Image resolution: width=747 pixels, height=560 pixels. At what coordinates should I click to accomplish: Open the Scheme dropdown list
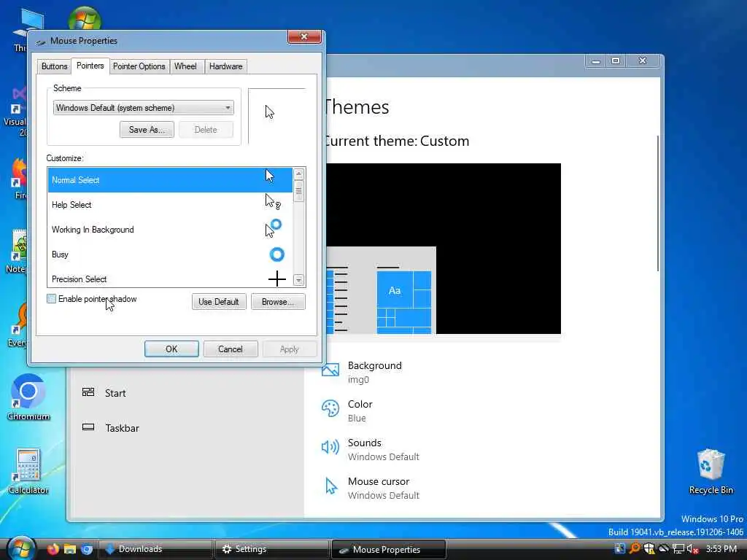point(144,108)
